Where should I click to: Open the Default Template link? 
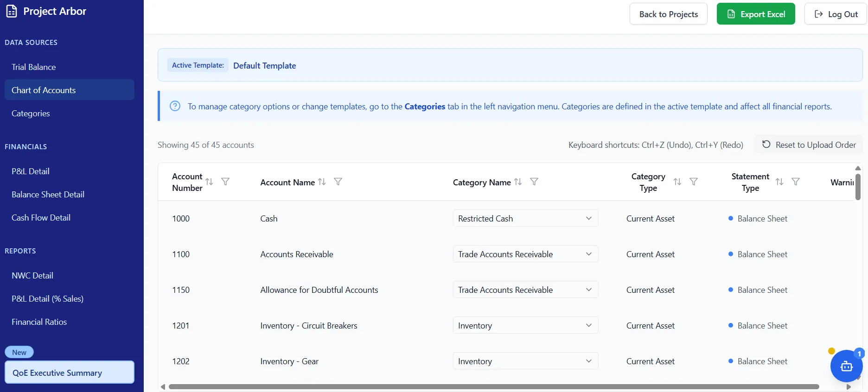click(264, 66)
